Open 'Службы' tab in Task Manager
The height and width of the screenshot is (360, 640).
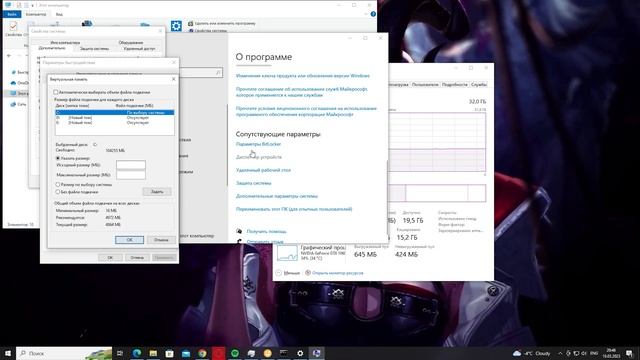tap(478, 84)
